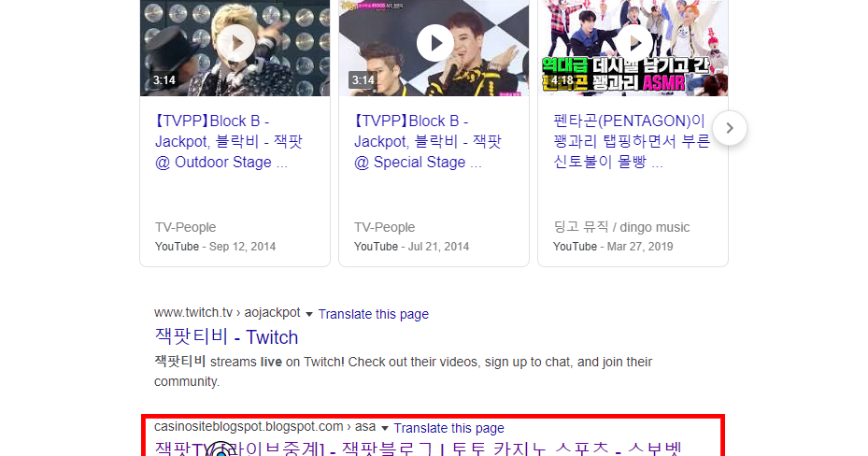
Task: Expand dropdown arrow next to twitch.tv aojackpot
Action: (309, 314)
